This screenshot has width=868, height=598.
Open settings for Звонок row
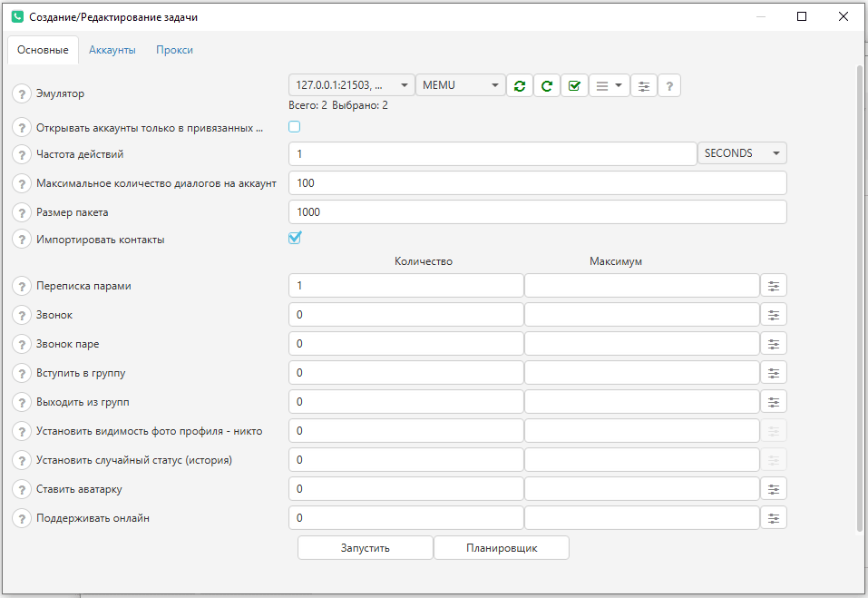coord(774,315)
